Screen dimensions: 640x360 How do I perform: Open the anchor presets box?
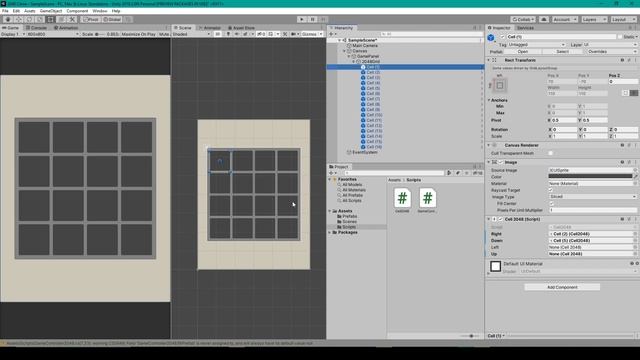coord(500,85)
